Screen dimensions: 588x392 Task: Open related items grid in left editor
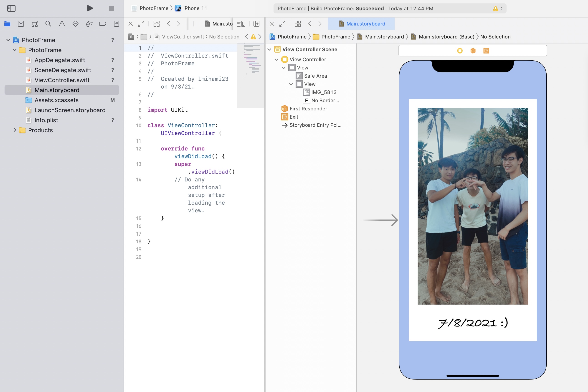(156, 24)
